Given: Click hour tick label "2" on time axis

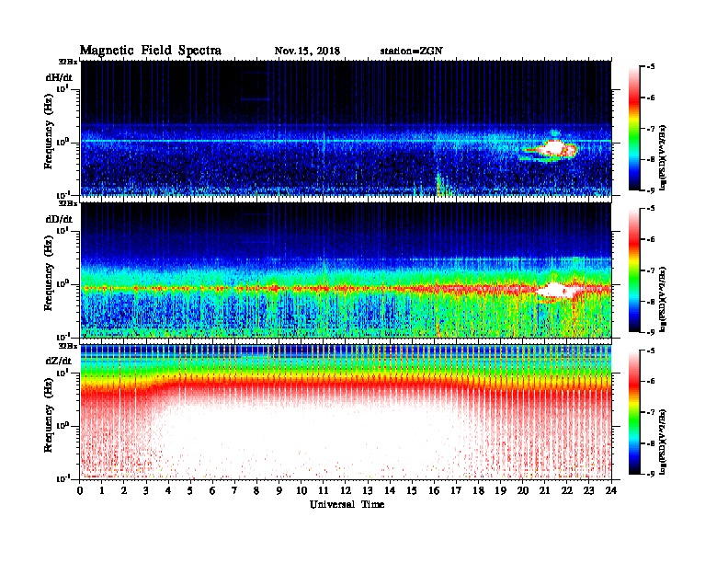Looking at the screenshot, I should [x=124, y=491].
